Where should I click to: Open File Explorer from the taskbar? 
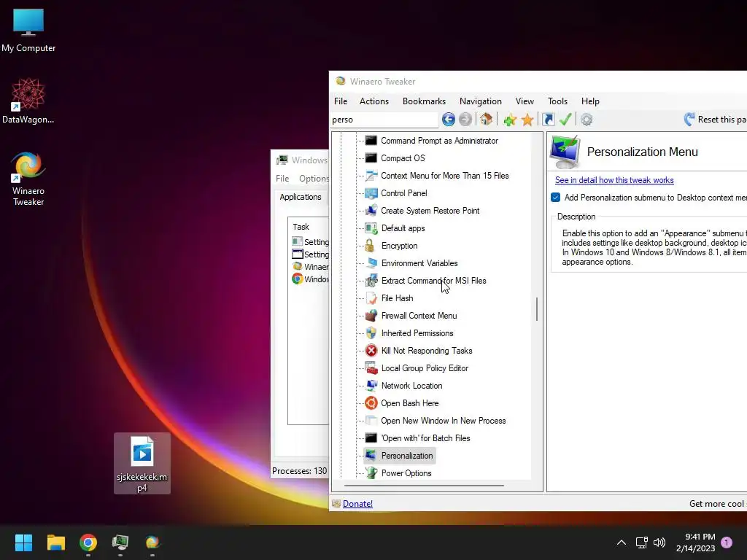(x=55, y=542)
